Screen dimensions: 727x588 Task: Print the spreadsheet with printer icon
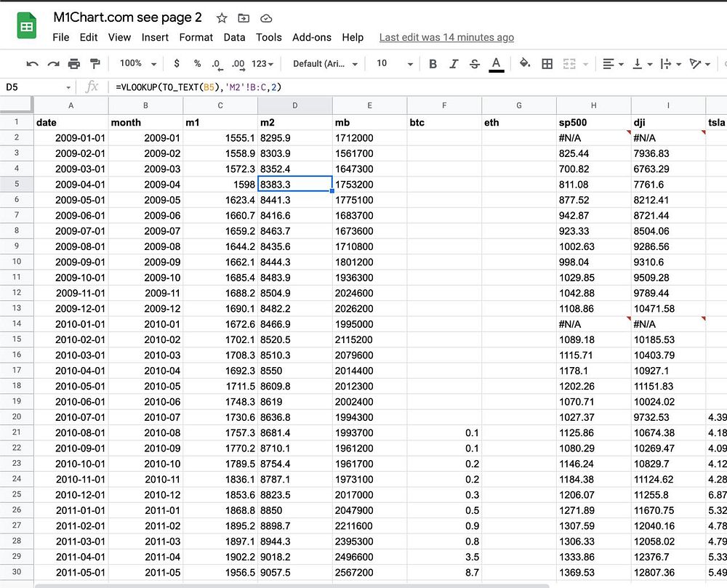pyautogui.click(x=74, y=64)
